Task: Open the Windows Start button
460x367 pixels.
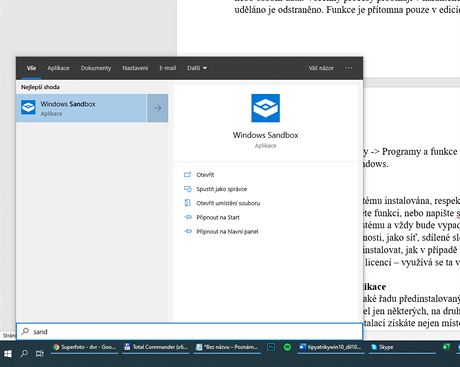Action: [8, 354]
